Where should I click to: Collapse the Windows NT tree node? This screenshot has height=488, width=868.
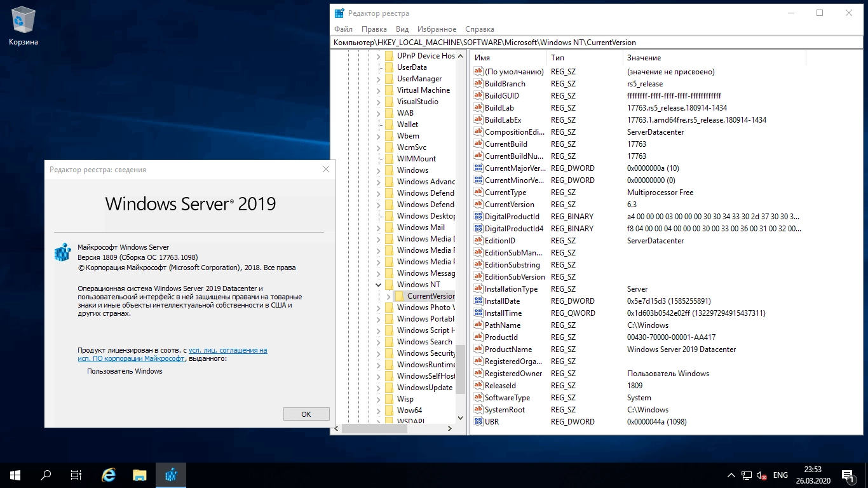379,285
